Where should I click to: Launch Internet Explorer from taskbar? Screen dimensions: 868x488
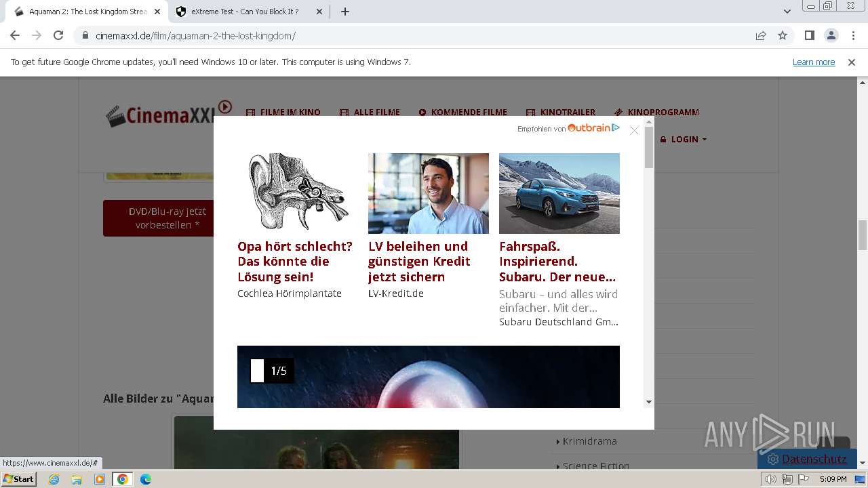[54, 479]
